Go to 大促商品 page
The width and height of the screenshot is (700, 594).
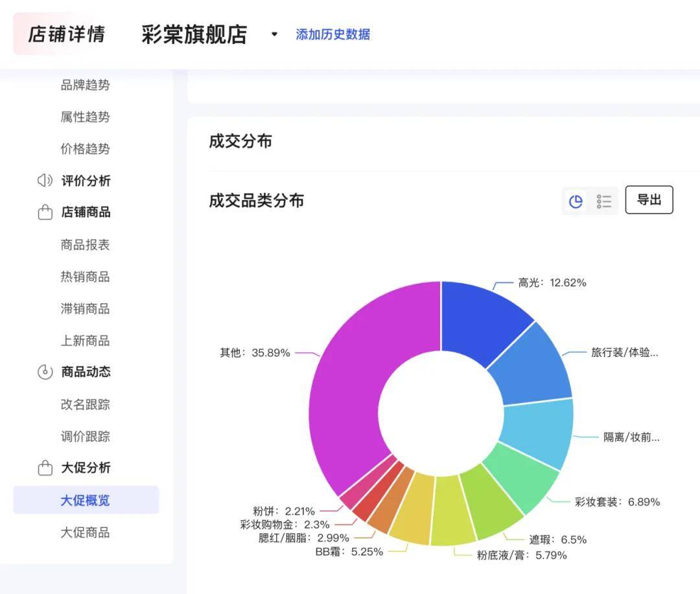(85, 532)
